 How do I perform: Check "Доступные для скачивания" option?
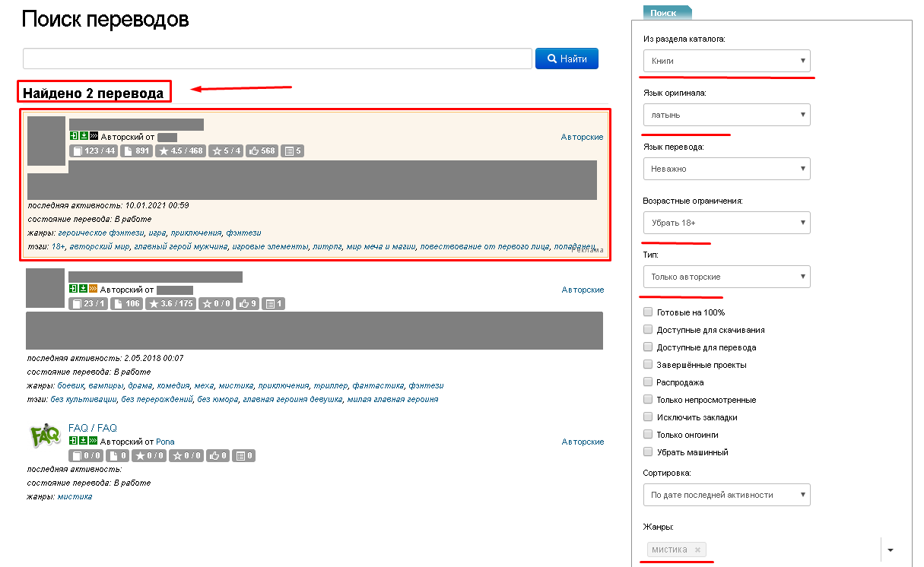pyautogui.click(x=648, y=330)
